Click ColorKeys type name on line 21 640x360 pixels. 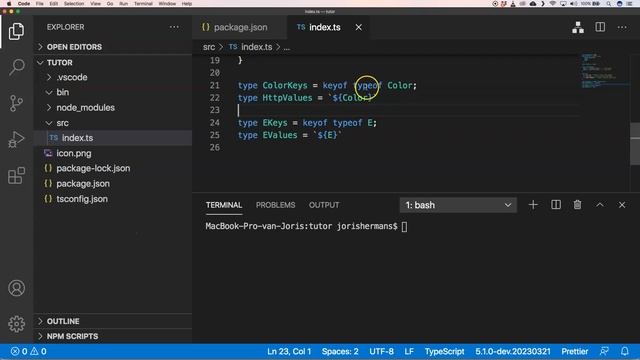click(x=285, y=85)
